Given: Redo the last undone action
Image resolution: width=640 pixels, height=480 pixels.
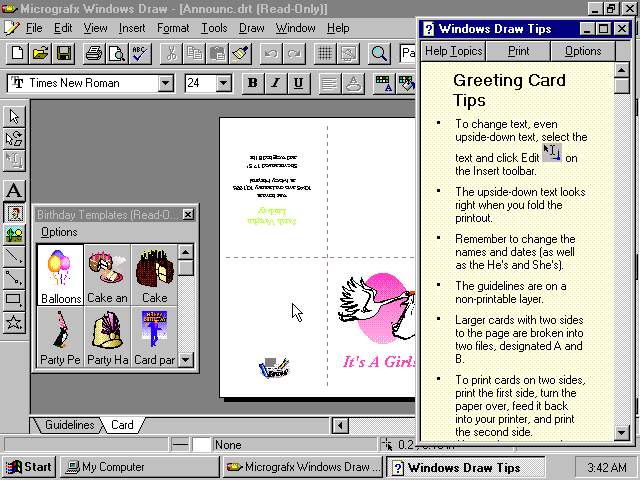Looking at the screenshot, I should pyautogui.click(x=294, y=53).
